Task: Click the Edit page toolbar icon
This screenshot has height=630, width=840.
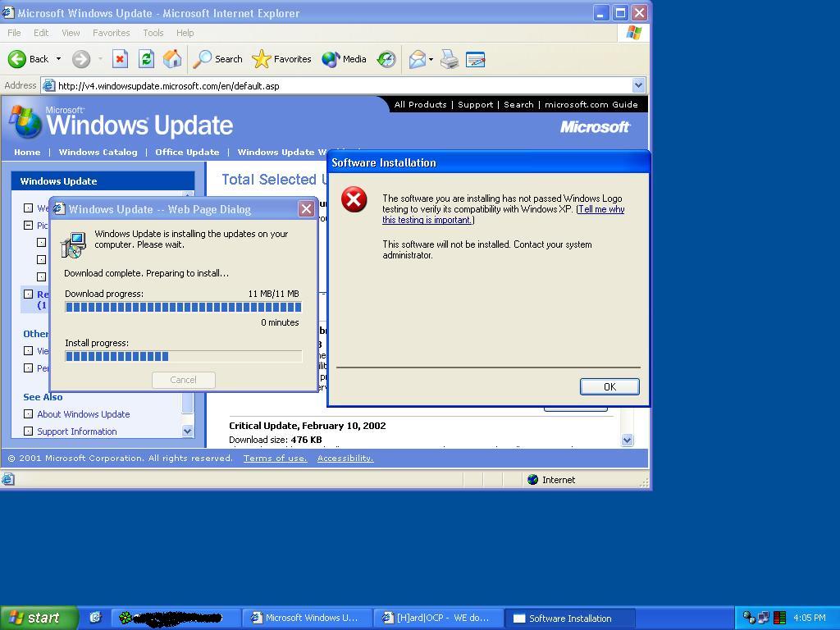Action: [x=475, y=59]
